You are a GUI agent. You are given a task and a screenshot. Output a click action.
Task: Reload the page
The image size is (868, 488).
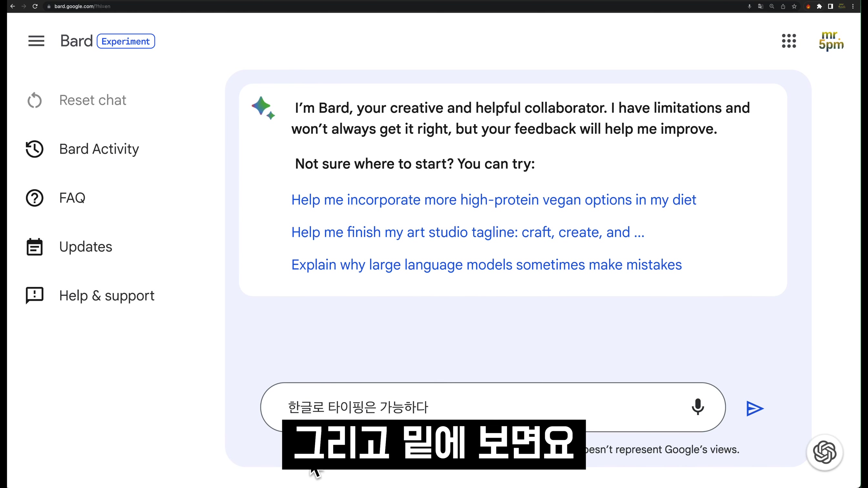pos(35,6)
